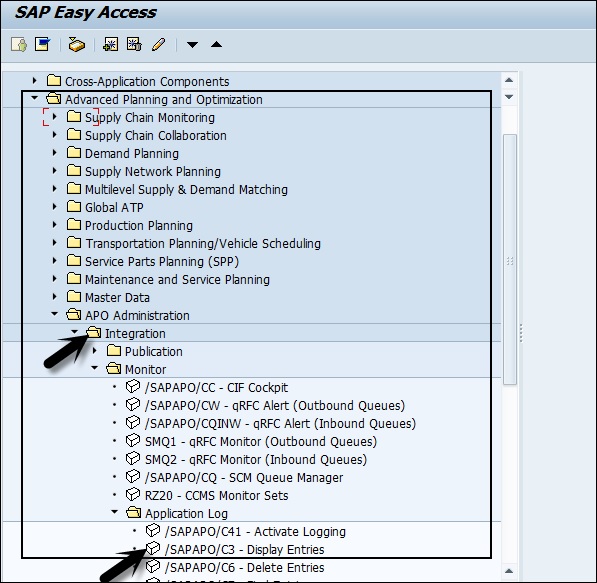Collapse the Advanced Planning and Optimization node
The height and width of the screenshot is (583, 597).
[35, 98]
